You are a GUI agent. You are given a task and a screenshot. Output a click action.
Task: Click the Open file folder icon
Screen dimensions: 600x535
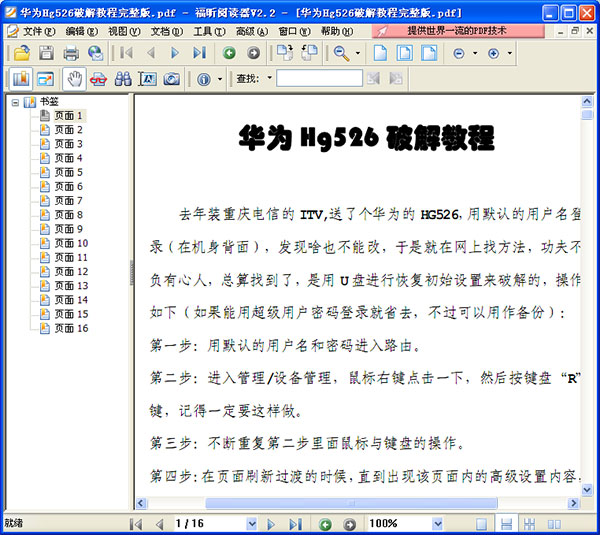[22, 53]
